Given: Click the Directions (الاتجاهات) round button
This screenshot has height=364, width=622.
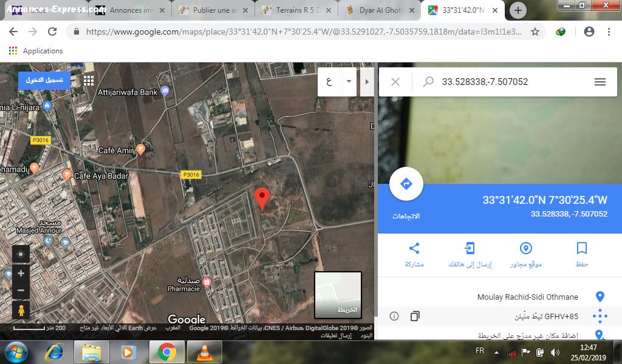Looking at the screenshot, I should tap(406, 184).
